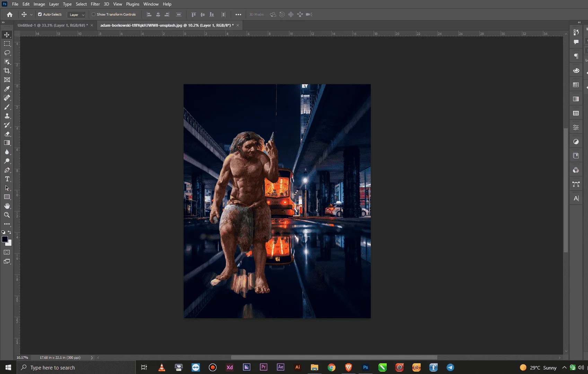Select the Lasso tool
588x374 pixels.
coord(7,53)
